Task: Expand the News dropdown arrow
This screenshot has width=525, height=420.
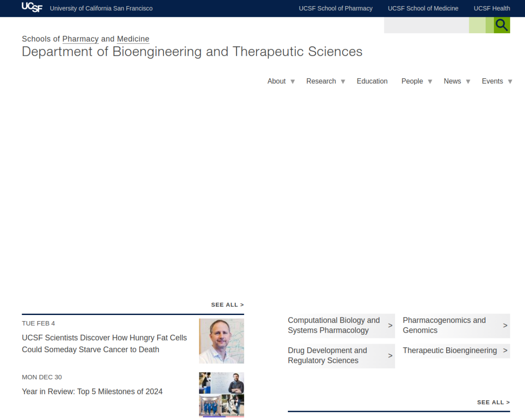Action: coord(468,82)
